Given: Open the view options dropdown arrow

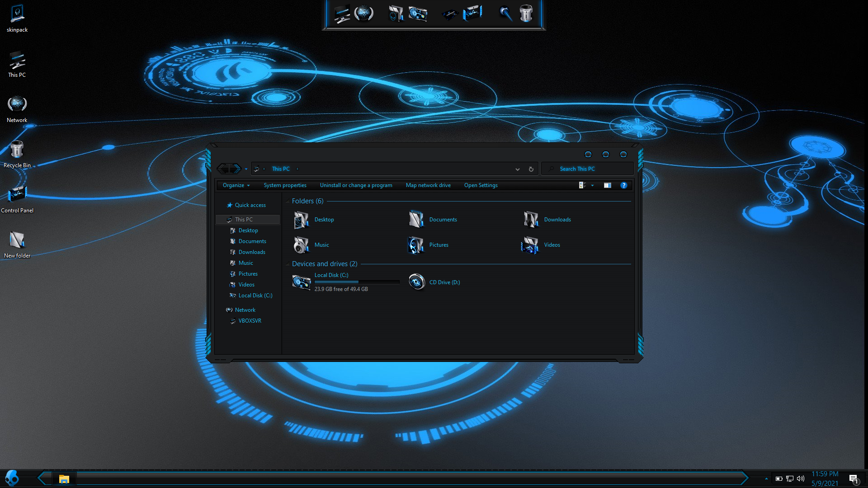Looking at the screenshot, I should click(x=592, y=185).
